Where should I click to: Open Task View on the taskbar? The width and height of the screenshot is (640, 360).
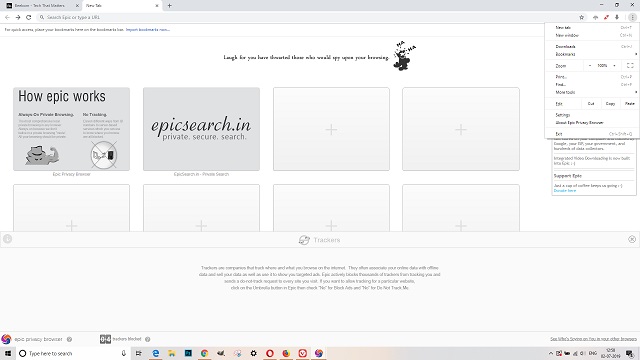coord(139,353)
